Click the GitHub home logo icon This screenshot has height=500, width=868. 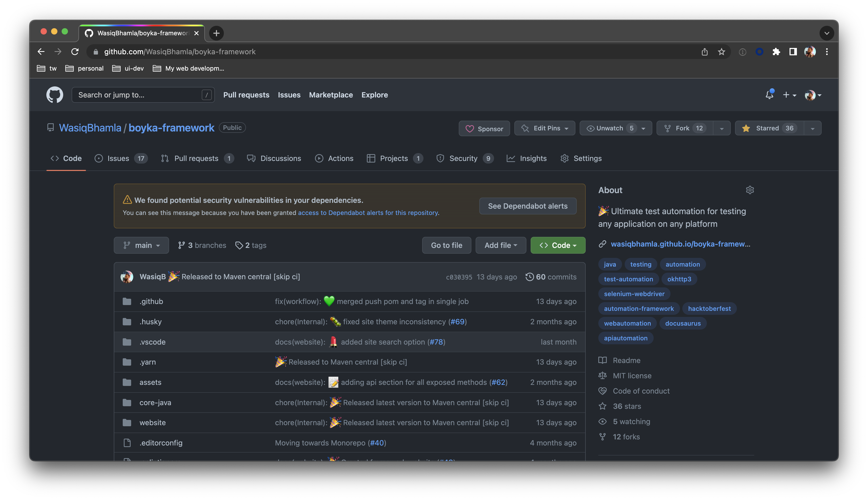point(54,95)
